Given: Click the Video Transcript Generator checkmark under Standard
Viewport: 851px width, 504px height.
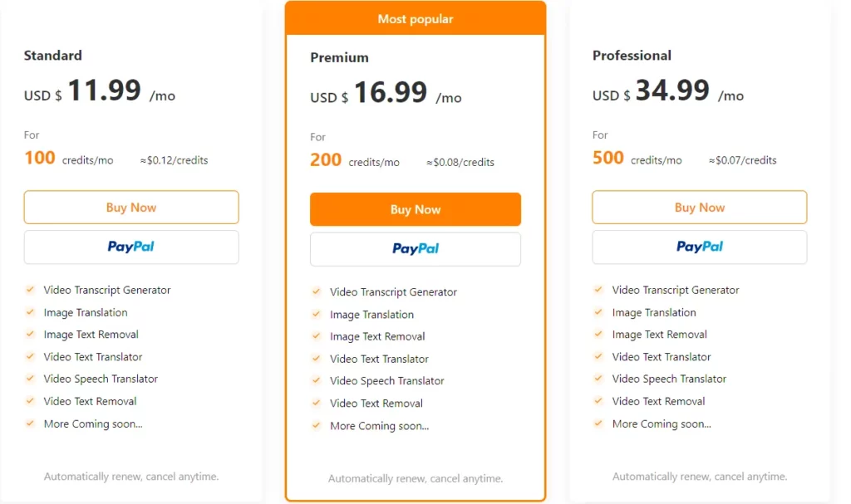Looking at the screenshot, I should coord(30,290).
